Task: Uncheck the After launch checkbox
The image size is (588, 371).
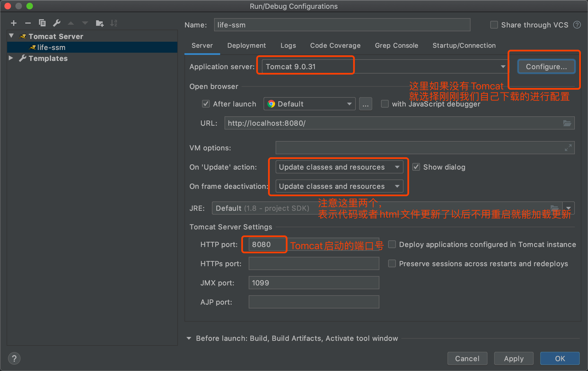Action: point(206,104)
